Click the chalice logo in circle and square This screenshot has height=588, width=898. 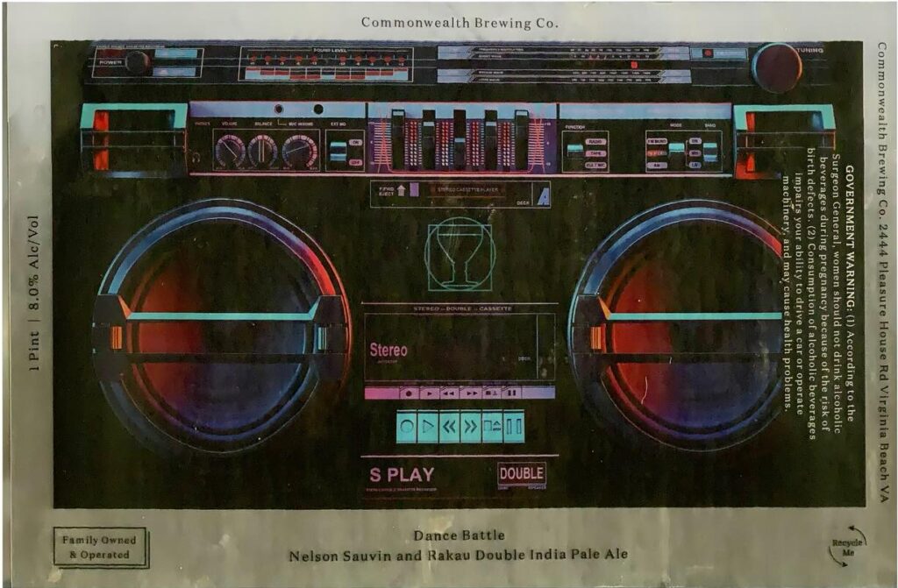pos(459,254)
